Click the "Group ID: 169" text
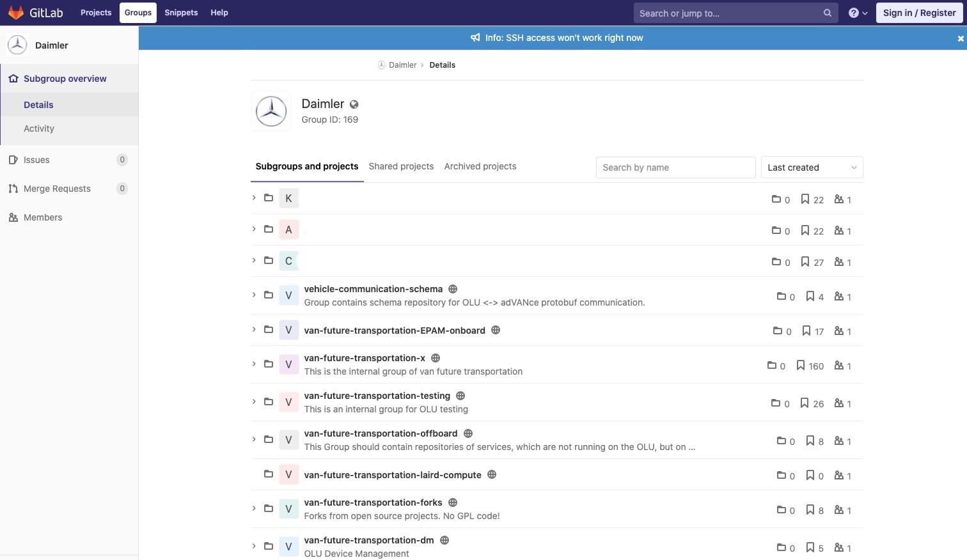967x560 pixels. (x=330, y=120)
